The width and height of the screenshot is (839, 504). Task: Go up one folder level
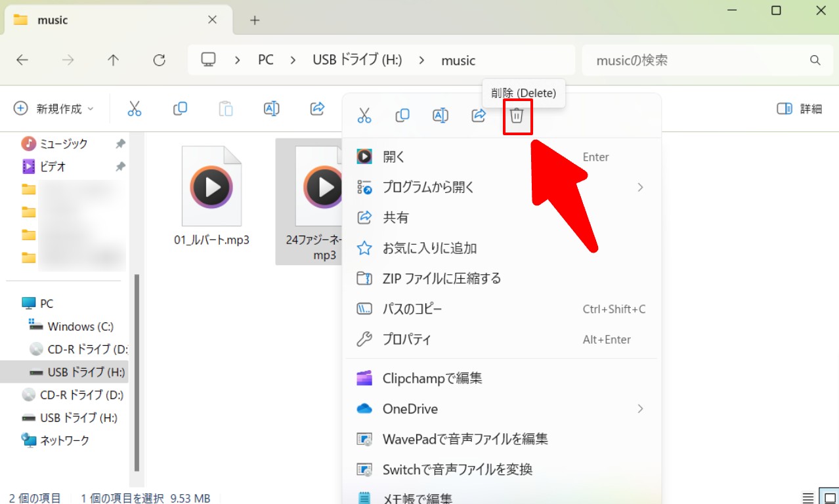pyautogui.click(x=113, y=60)
